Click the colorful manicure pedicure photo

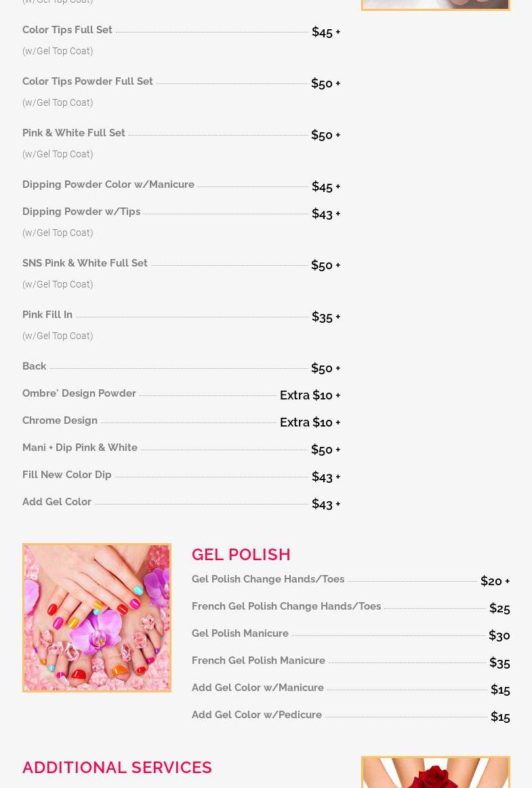point(96,618)
